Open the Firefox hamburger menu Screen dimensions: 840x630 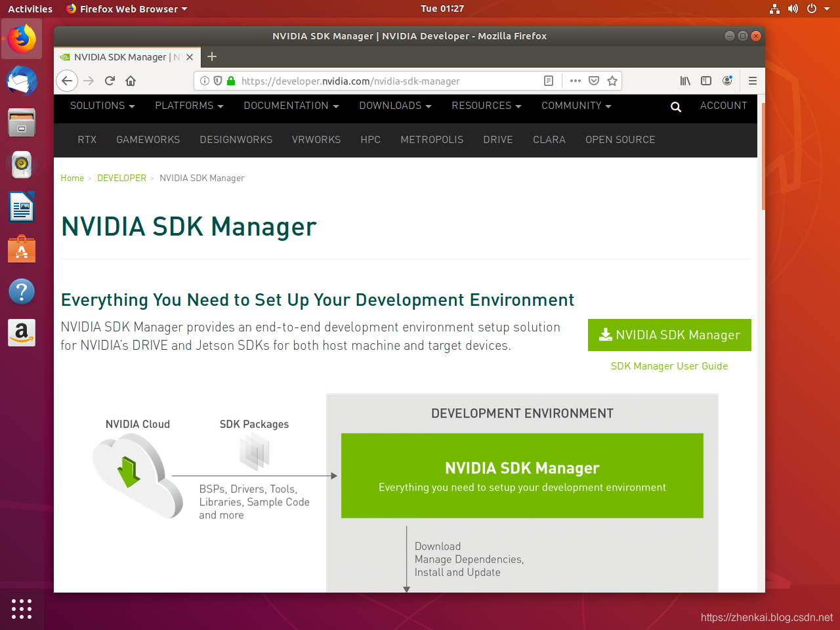coord(753,81)
